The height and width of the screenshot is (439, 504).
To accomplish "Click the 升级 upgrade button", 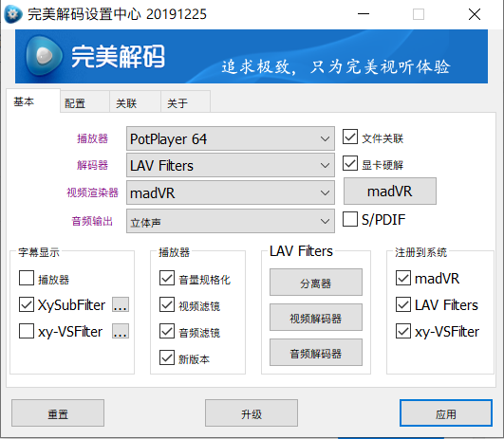I will 252,413.
